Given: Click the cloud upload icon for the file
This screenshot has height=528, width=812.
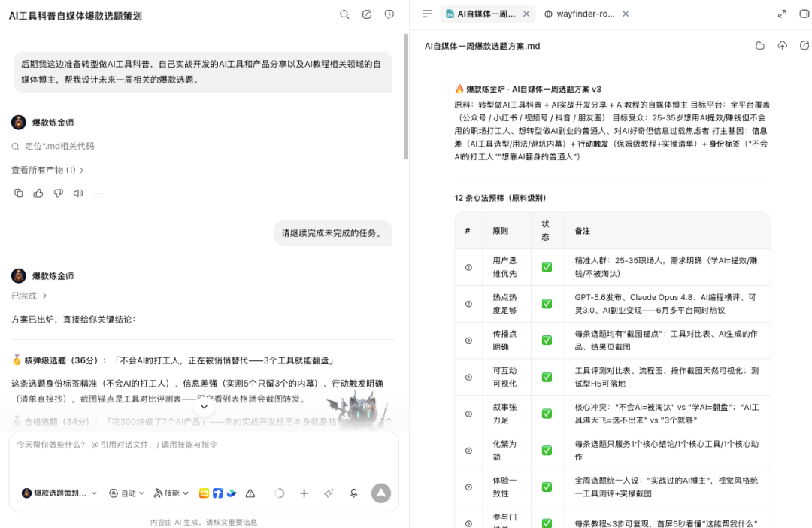Looking at the screenshot, I should click(x=783, y=46).
